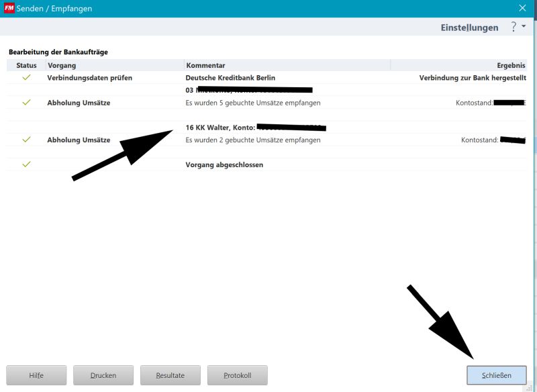This screenshot has width=537, height=392.
Task: Expand the help dropdown arrow
Action: point(524,26)
